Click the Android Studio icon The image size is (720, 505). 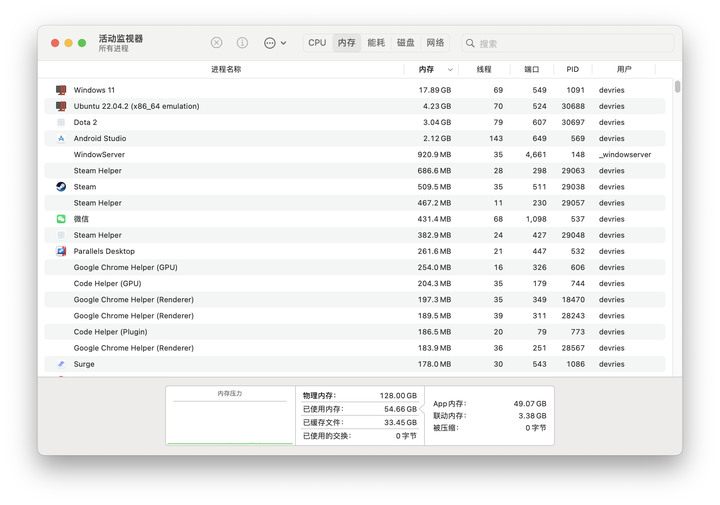61,138
